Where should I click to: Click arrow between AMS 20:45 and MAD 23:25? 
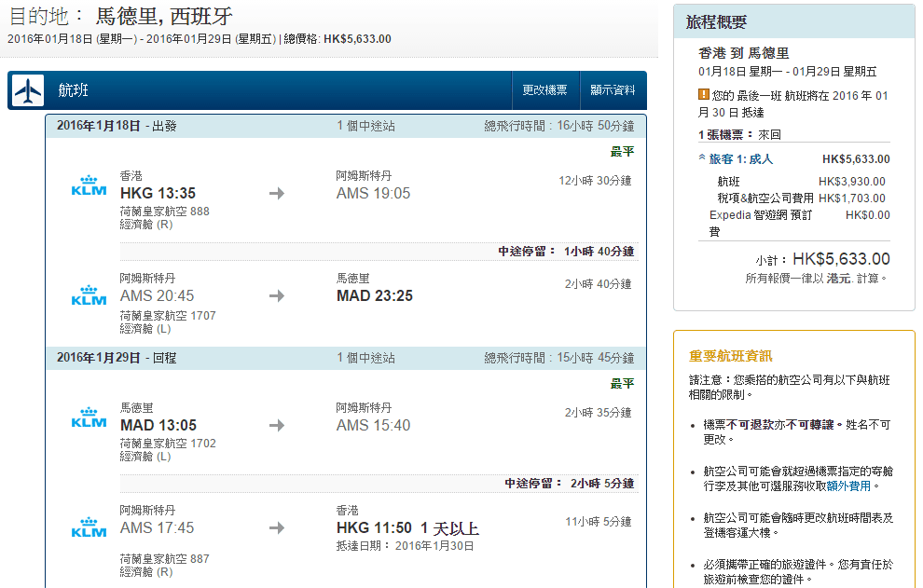(277, 296)
